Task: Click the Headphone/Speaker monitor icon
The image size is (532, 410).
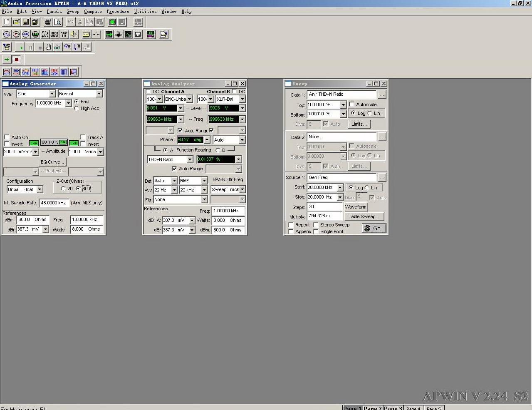Action: pos(74,35)
